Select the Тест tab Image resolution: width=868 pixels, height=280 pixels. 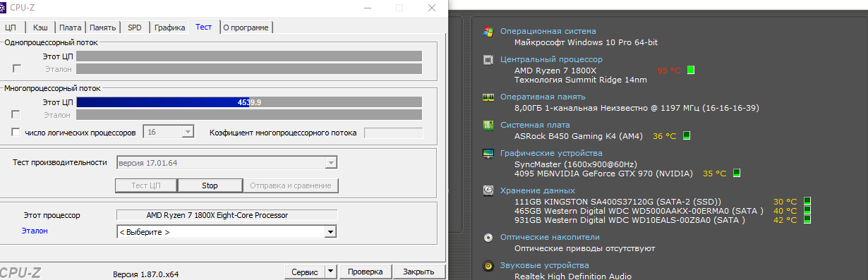203,27
